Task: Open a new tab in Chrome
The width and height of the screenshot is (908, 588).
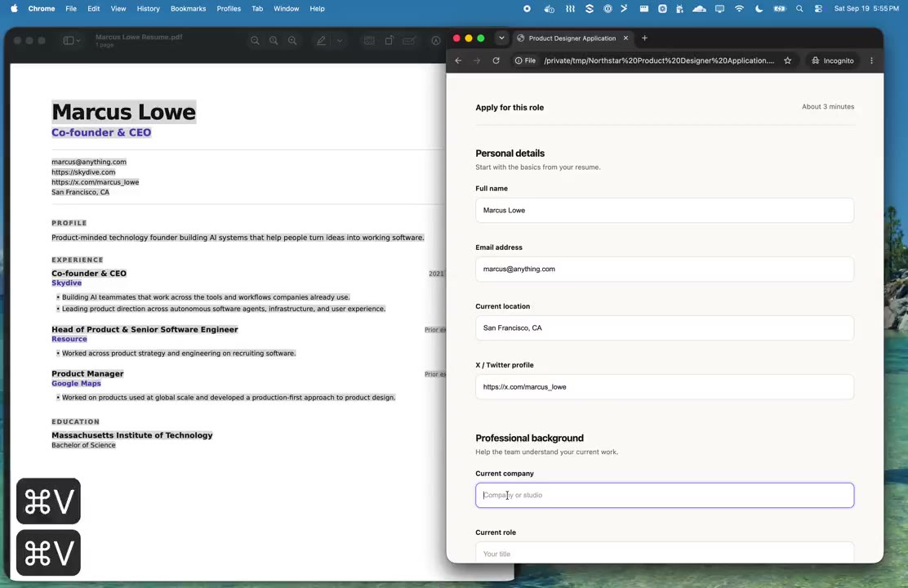Action: click(x=644, y=38)
